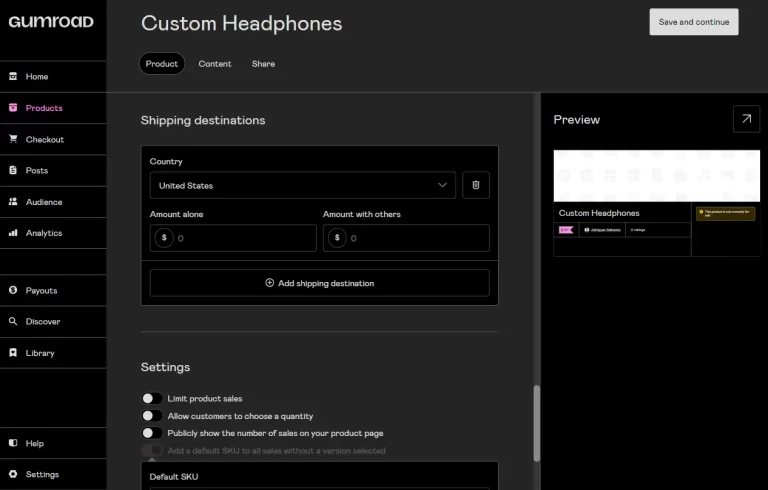This screenshot has height=490, width=768.
Task: Delete the United States shipping destination
Action: pos(476,185)
